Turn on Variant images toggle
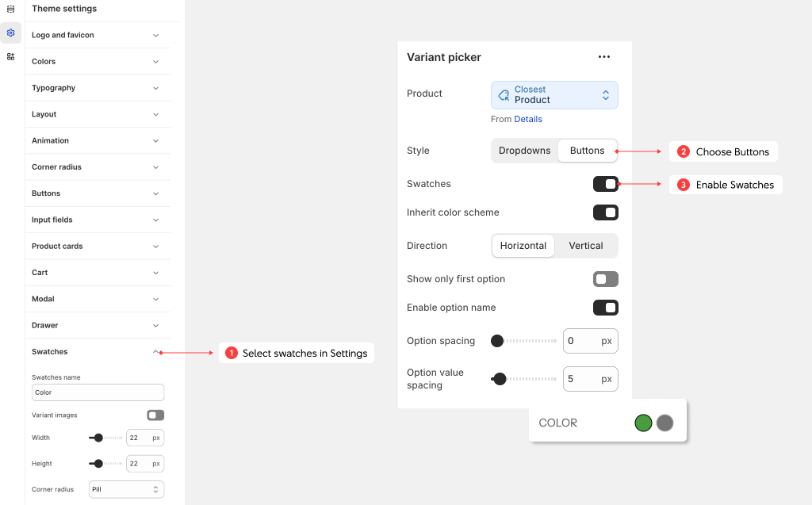 coord(155,415)
